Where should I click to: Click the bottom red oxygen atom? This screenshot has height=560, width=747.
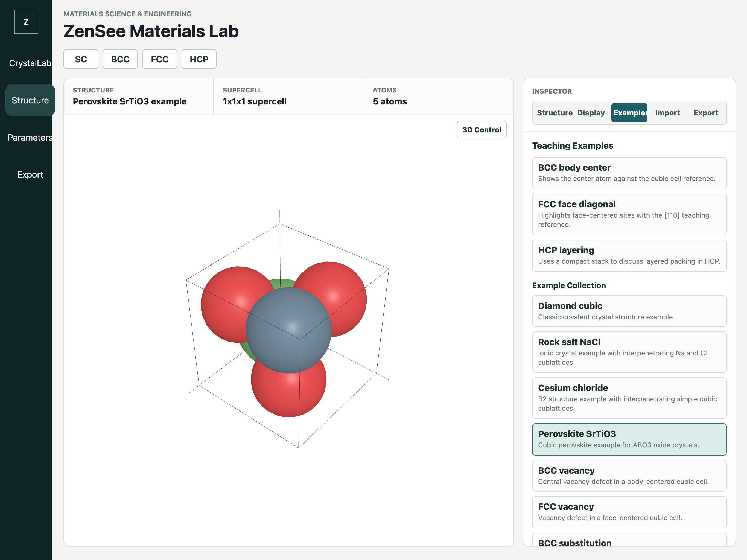289,393
